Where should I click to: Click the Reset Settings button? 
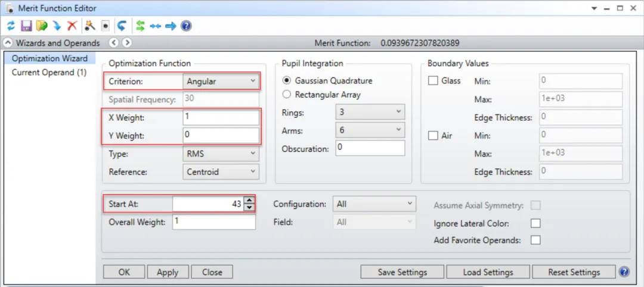(x=574, y=272)
